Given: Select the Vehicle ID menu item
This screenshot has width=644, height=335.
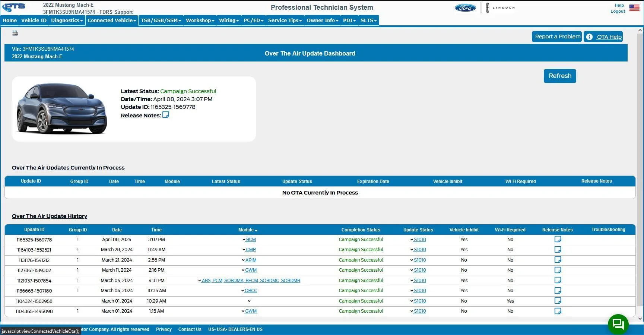Looking at the screenshot, I should point(34,20).
